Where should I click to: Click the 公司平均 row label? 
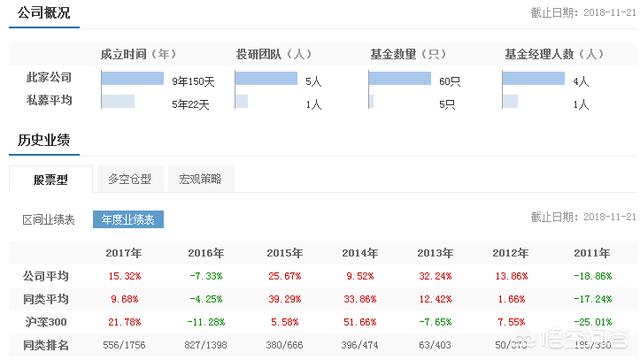46,276
